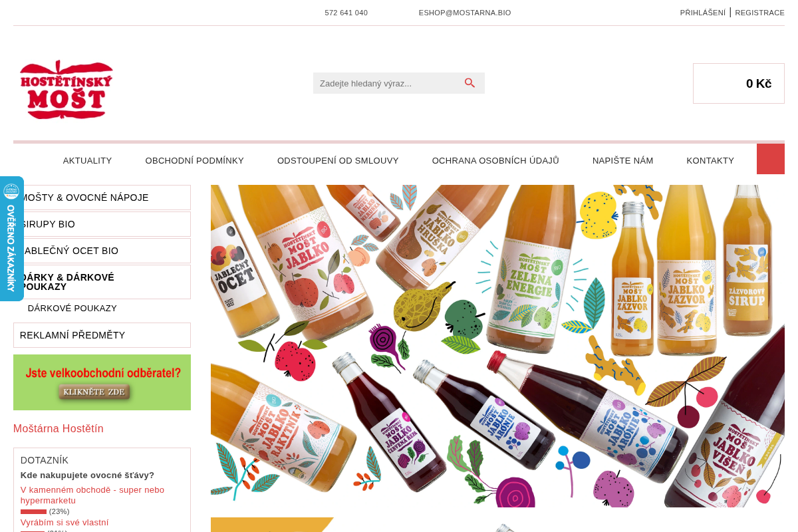Vote for V kamenném obchodě answer

(x=92, y=495)
